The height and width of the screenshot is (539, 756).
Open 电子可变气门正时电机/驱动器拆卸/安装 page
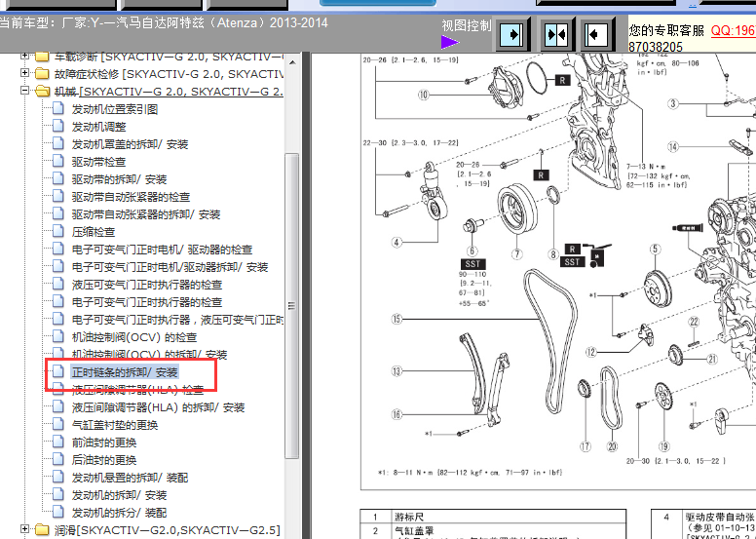170,267
